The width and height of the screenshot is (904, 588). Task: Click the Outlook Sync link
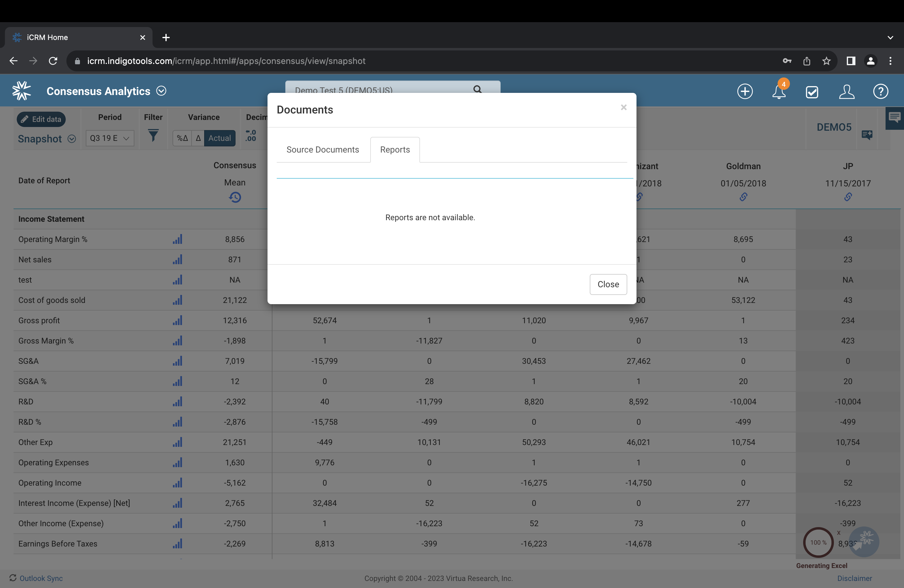click(x=41, y=578)
